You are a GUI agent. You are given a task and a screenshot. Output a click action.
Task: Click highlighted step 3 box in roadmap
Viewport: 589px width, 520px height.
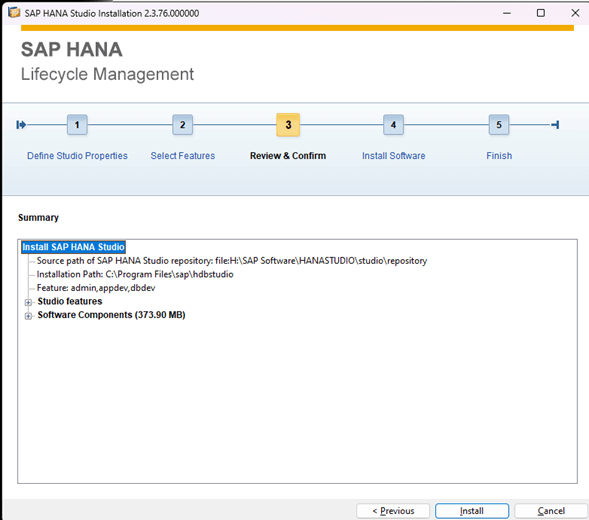click(288, 125)
